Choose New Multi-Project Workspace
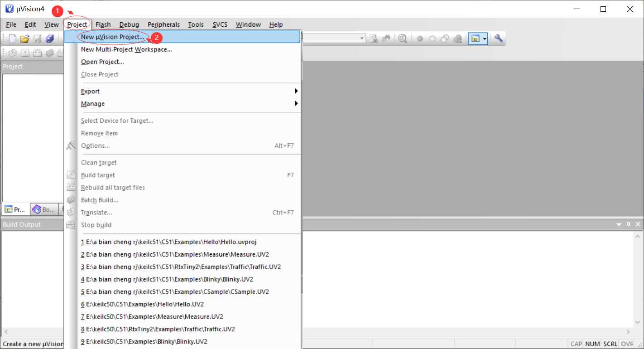The width and height of the screenshot is (644, 349). (183, 49)
